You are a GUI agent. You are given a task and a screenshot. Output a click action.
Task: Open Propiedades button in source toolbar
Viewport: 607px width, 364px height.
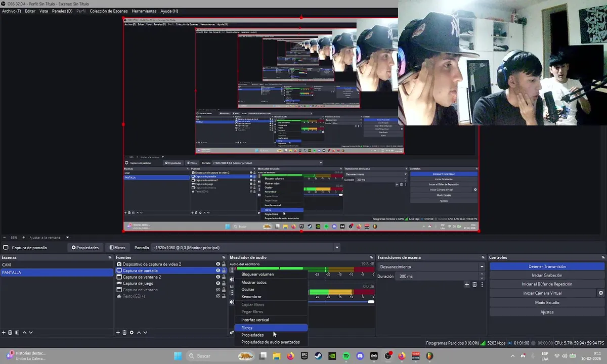coord(85,248)
